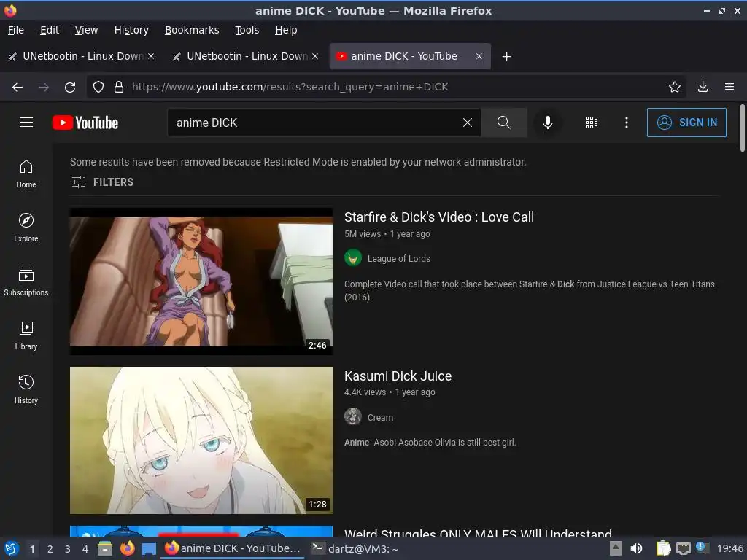The width and height of the screenshot is (747, 560).
Task: Switch to workspace 4 in taskbar
Action: click(x=85, y=549)
